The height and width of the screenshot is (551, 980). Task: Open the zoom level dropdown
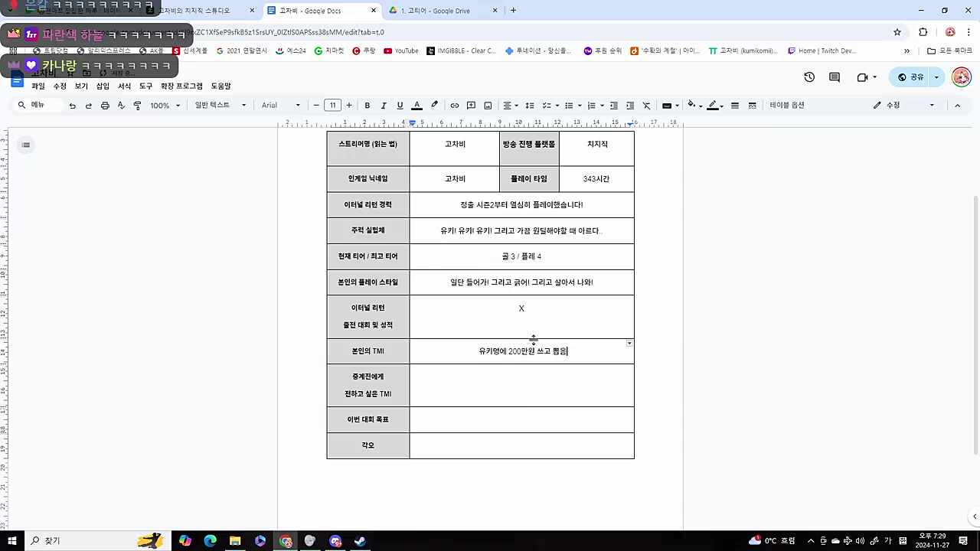click(164, 106)
